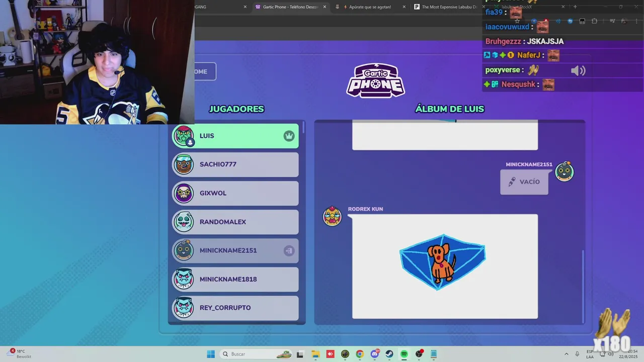The image size is (644, 362).
Task: Click LUIS's green monster avatar
Action: point(184,136)
